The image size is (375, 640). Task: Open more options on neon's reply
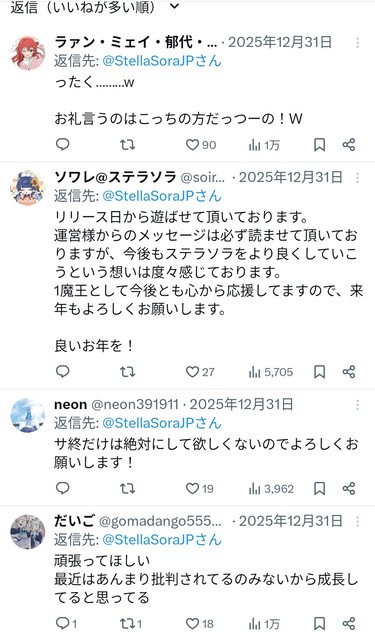pyautogui.click(x=357, y=404)
